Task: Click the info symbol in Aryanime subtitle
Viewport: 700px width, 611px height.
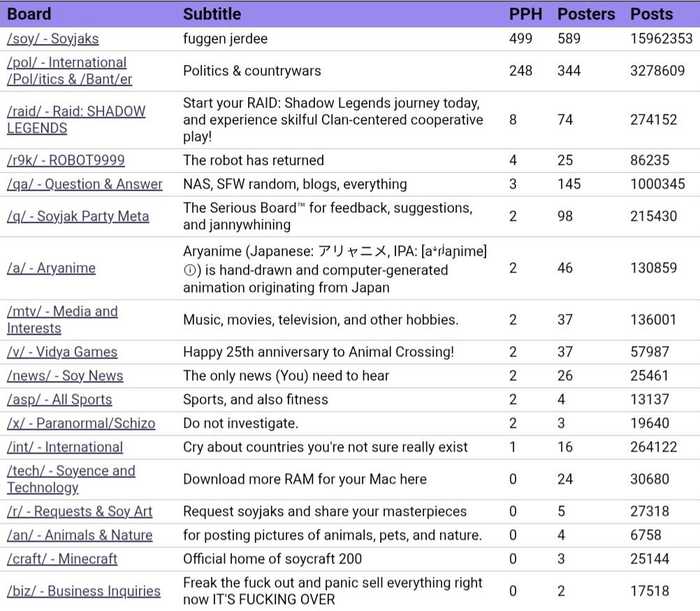Action: coord(189,270)
